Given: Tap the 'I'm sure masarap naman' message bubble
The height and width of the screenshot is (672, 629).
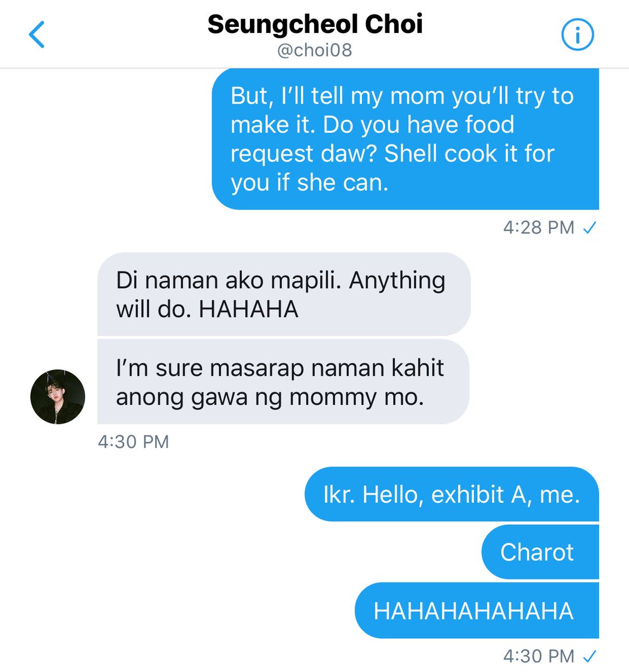Looking at the screenshot, I should click(x=283, y=382).
